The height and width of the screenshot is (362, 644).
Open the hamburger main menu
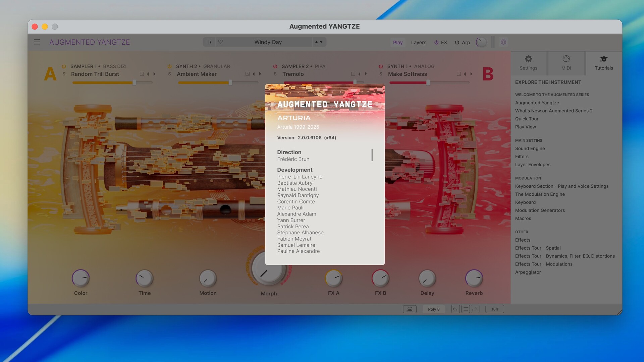click(x=37, y=42)
